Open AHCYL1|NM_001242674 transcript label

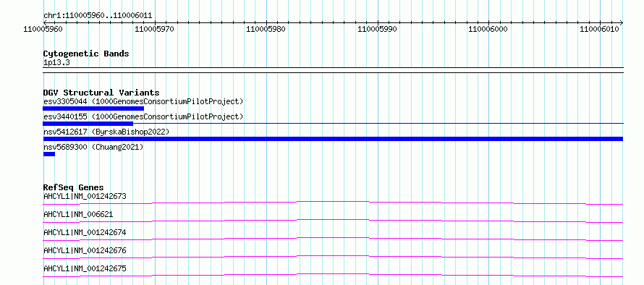click(85, 232)
